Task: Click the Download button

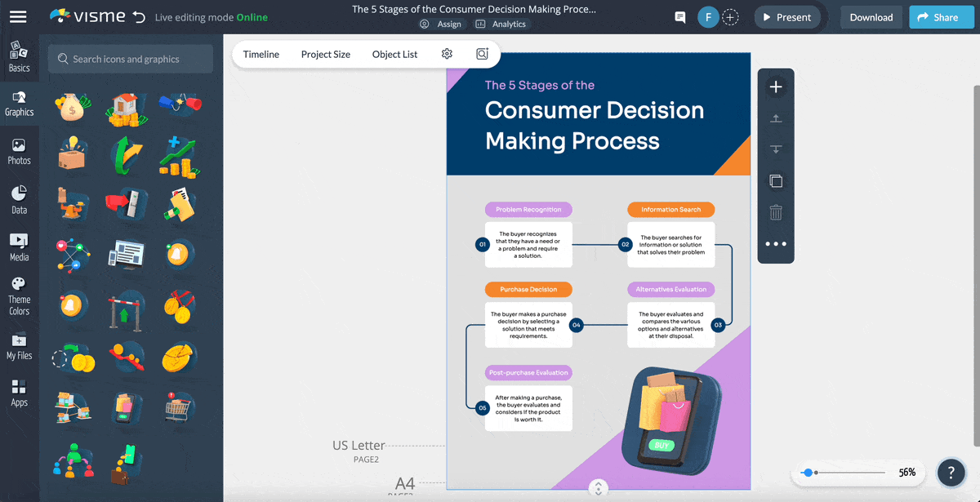Action: click(x=871, y=17)
